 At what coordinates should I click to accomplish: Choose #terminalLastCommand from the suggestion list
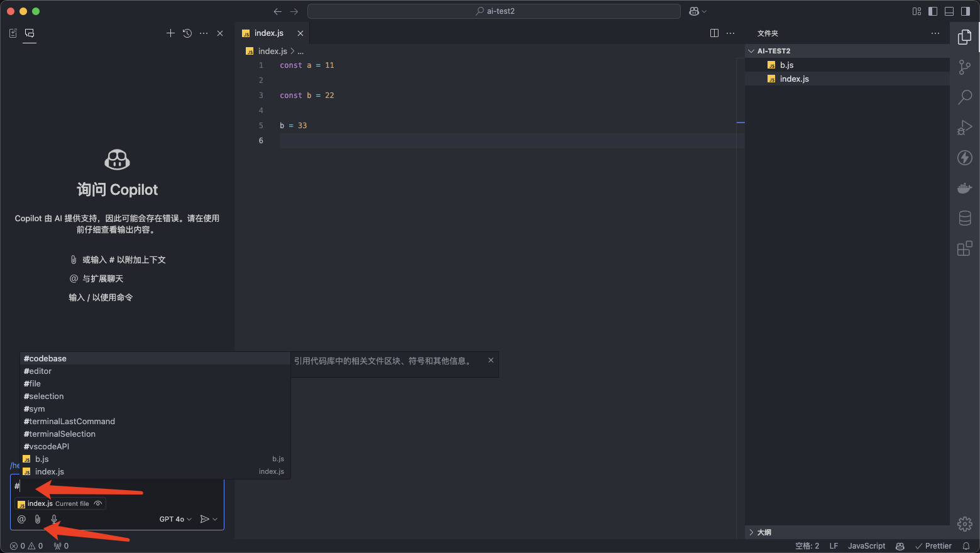pyautogui.click(x=155, y=421)
